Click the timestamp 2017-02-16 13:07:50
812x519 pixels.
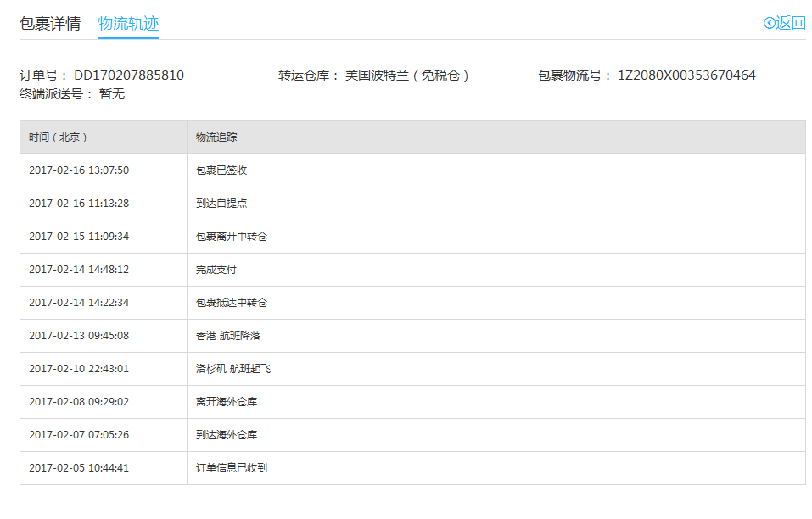click(79, 170)
